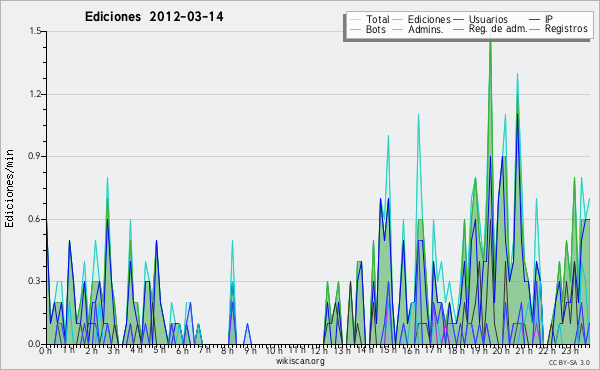Select the Usuarios legend label
The width and height of the screenshot is (600, 370).
(x=488, y=19)
